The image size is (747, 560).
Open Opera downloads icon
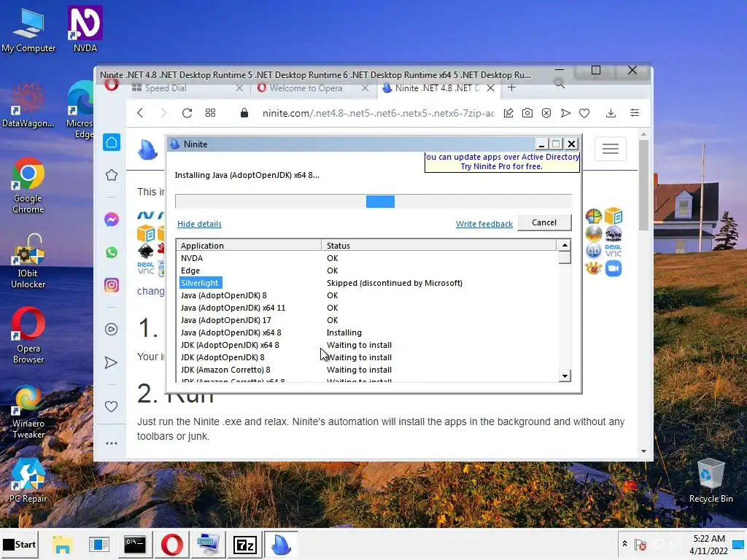(611, 113)
